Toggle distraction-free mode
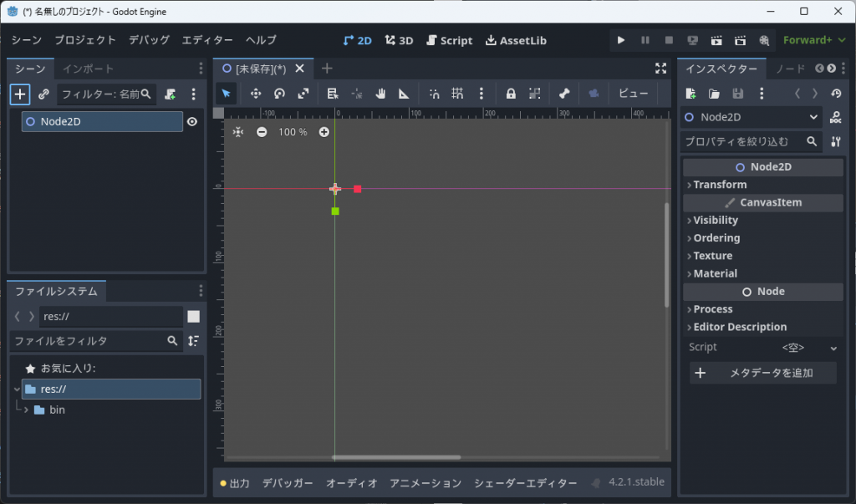This screenshot has height=504, width=856. click(660, 69)
